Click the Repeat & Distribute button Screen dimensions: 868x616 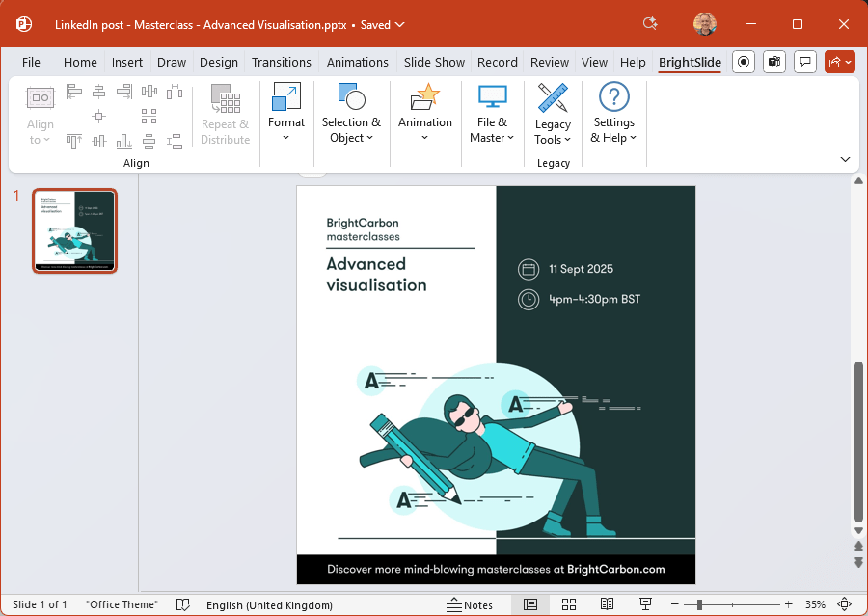coord(226,115)
